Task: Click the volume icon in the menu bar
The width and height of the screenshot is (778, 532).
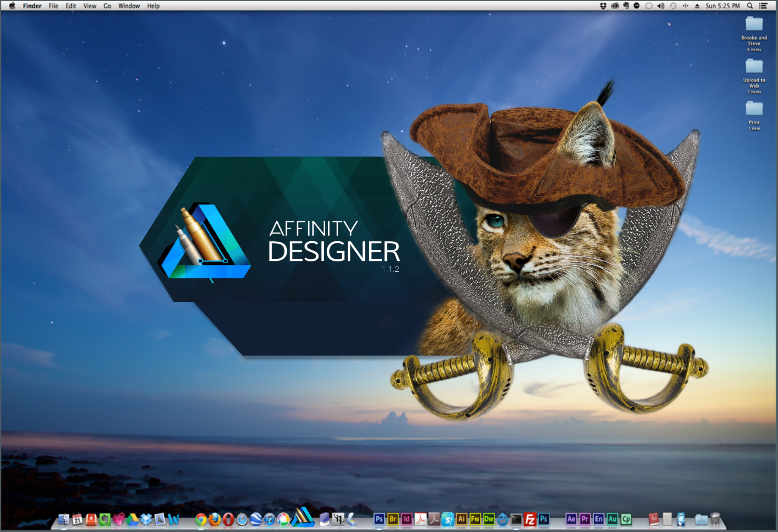Action: click(x=661, y=6)
